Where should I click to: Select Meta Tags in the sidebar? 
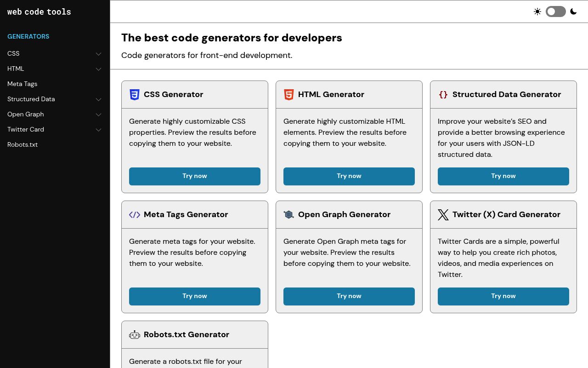tap(22, 84)
